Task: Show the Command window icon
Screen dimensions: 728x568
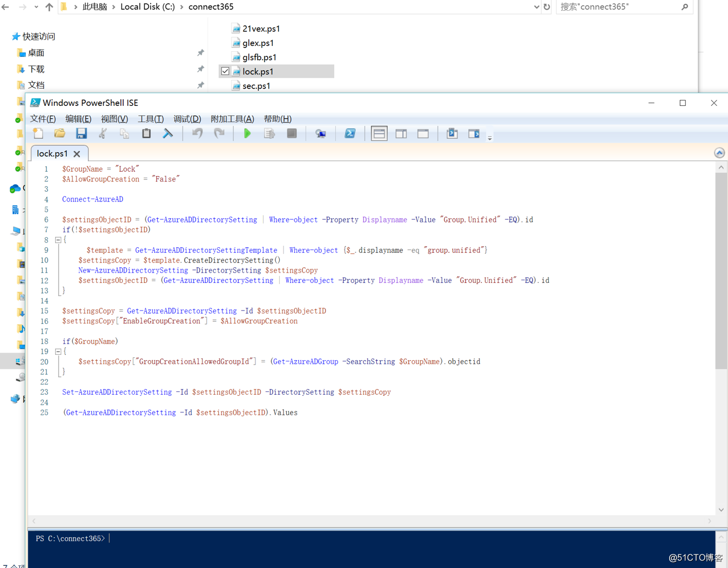Action: (x=452, y=133)
